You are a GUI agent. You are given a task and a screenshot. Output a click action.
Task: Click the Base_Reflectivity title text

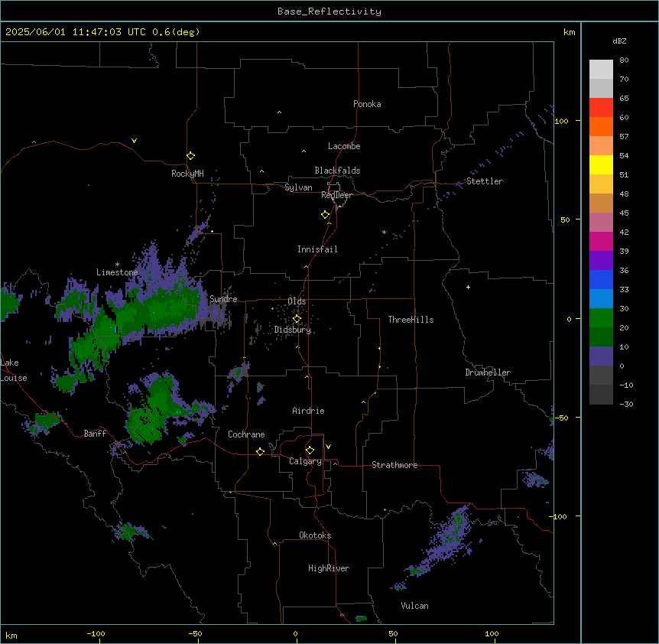[x=329, y=11]
